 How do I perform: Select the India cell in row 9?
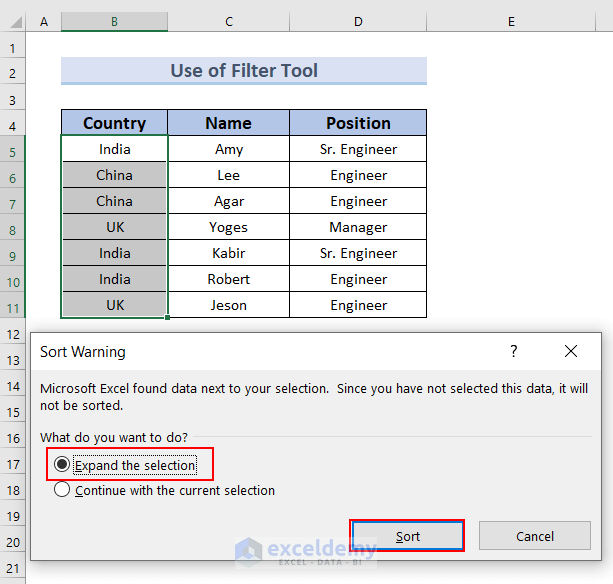coord(115,253)
